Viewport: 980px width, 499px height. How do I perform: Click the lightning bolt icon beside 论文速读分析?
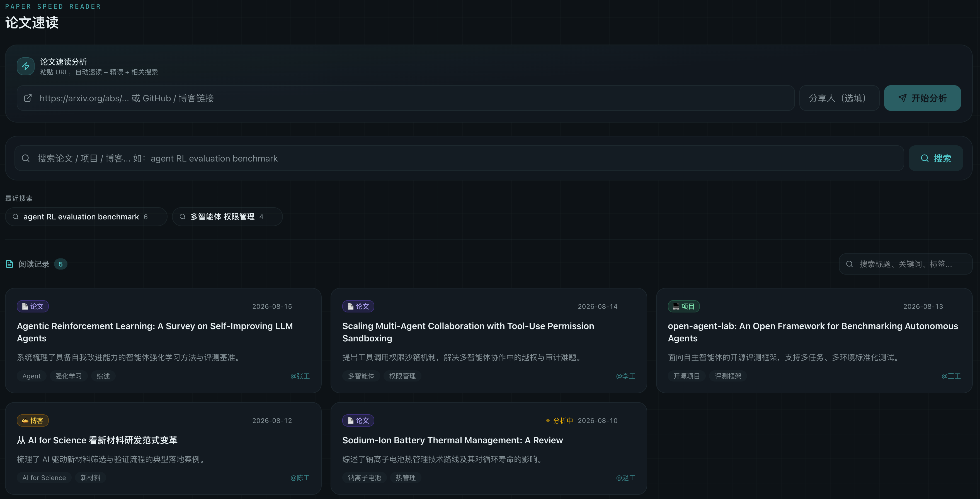pyautogui.click(x=25, y=67)
